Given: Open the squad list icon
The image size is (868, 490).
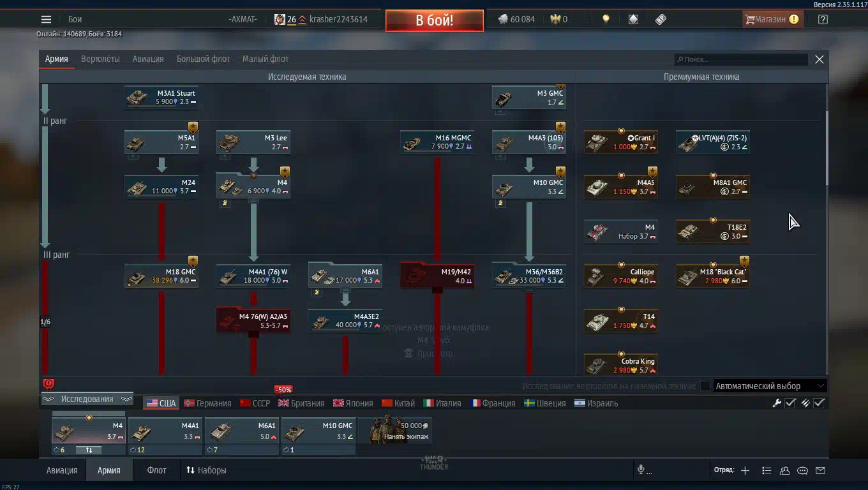Looking at the screenshot, I should tap(767, 471).
